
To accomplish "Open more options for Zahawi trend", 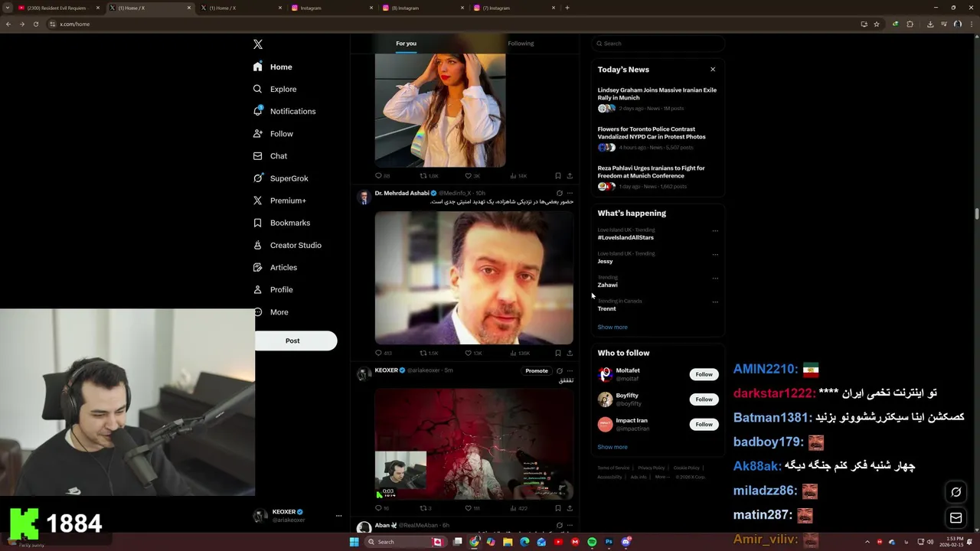I will pyautogui.click(x=715, y=278).
